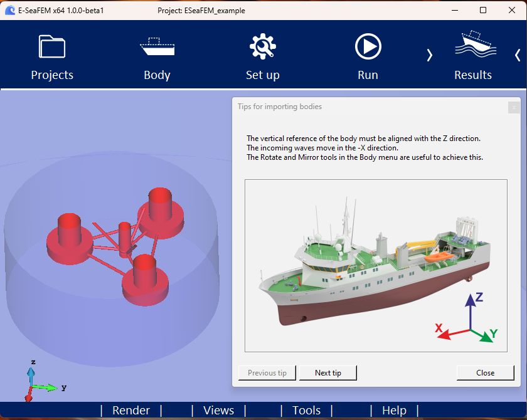This screenshot has height=420, width=527.
Task: Click the ship illustration in tips dialog
Action: tap(376, 266)
